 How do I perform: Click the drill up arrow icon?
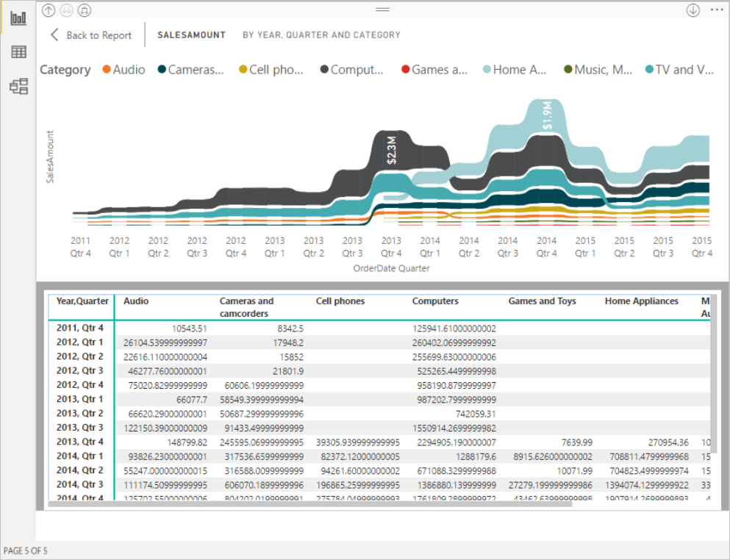point(49,10)
